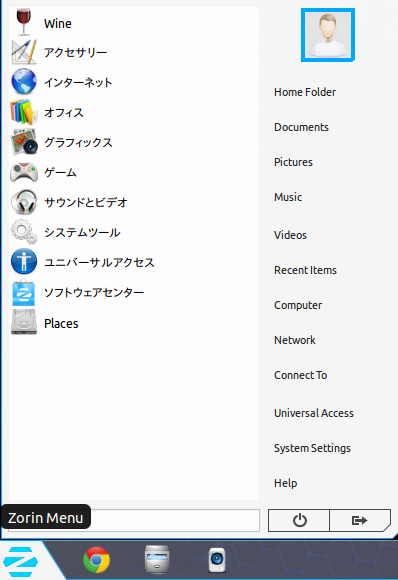Open the music player taskbar icon
Viewport: 398px width, 580px height.
coord(217,560)
